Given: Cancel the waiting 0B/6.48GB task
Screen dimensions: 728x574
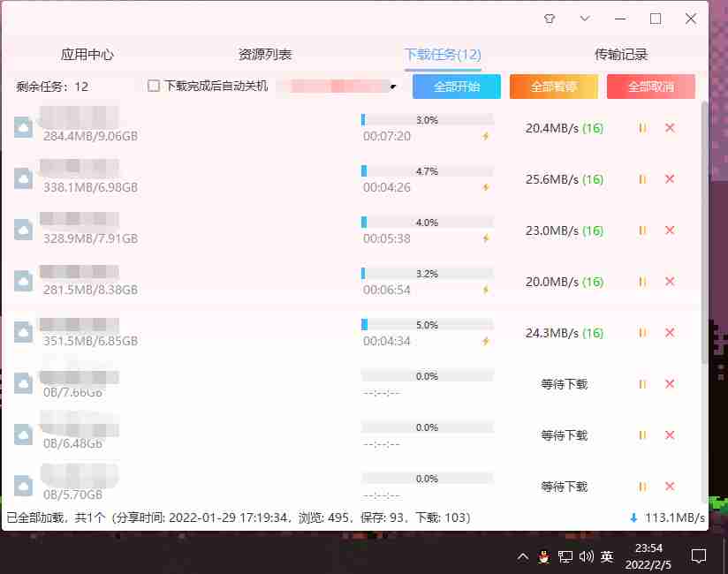Looking at the screenshot, I should (x=670, y=434).
